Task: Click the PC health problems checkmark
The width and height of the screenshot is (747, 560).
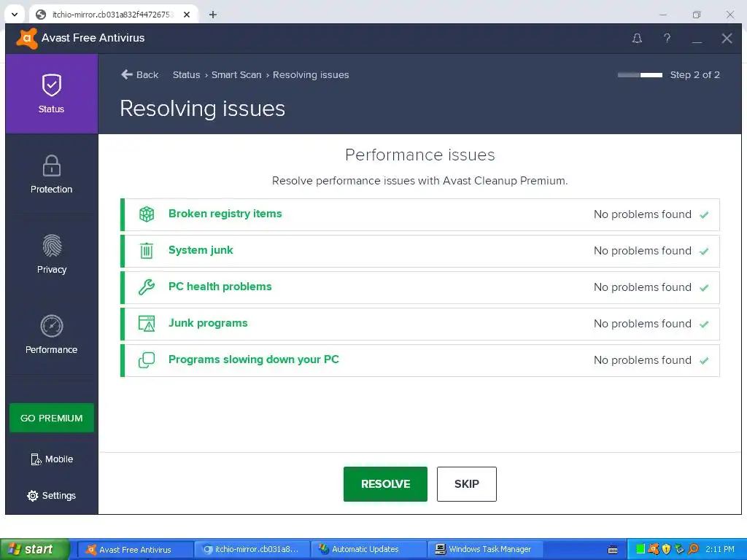Action: click(704, 287)
